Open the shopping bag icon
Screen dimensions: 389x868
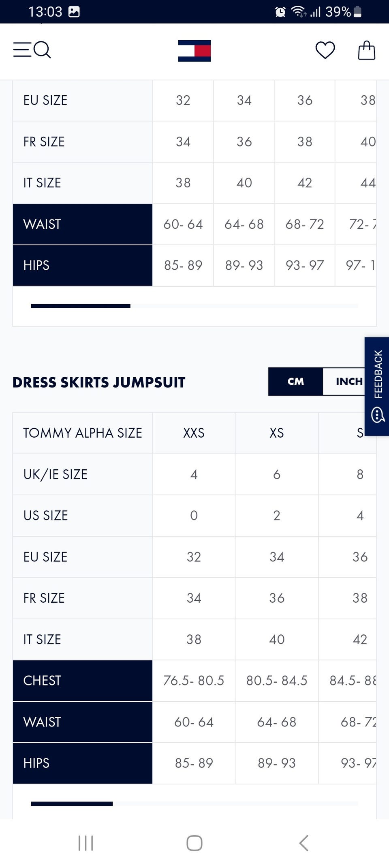(366, 50)
